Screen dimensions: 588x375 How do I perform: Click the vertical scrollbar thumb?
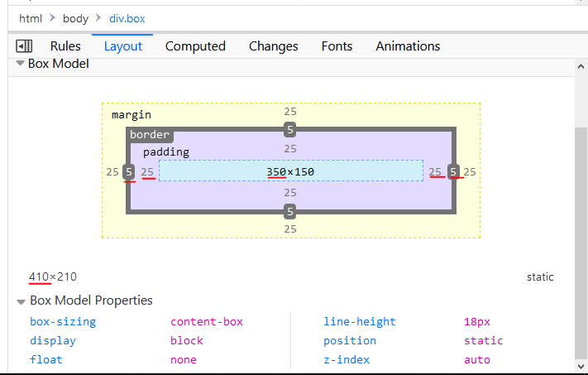pyautogui.click(x=581, y=243)
